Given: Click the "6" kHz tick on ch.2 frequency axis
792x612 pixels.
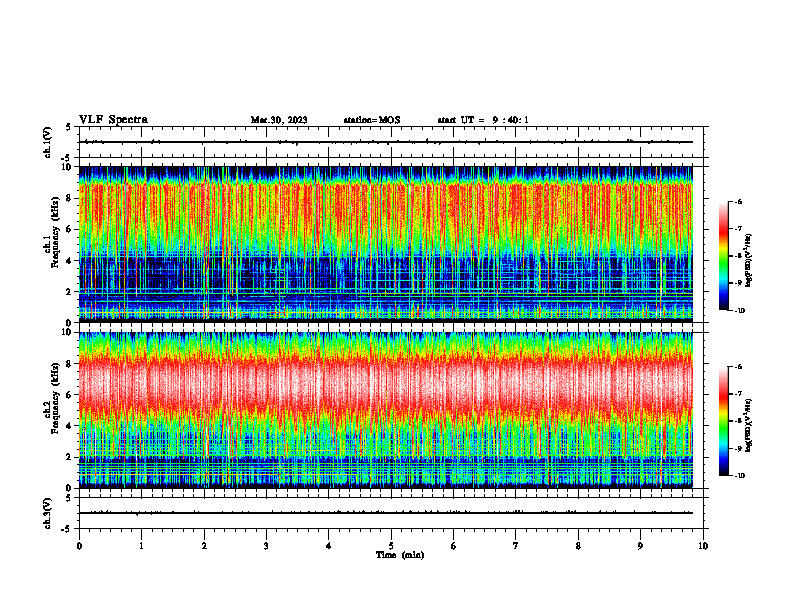Looking at the screenshot, I should 69,395.
